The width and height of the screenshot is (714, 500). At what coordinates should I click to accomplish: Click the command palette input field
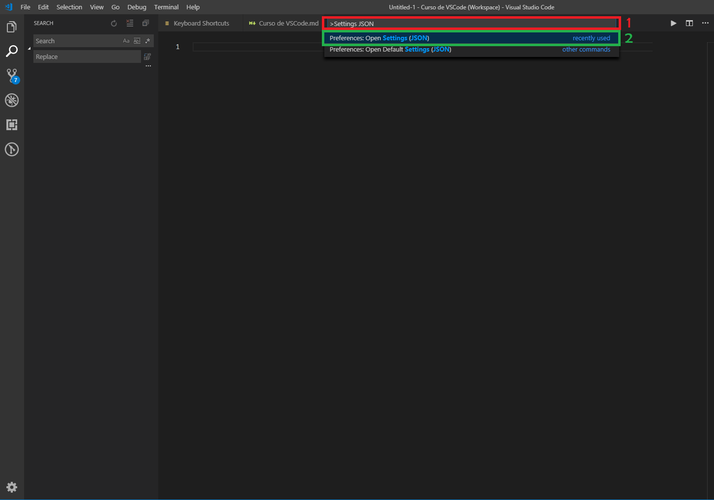click(471, 24)
